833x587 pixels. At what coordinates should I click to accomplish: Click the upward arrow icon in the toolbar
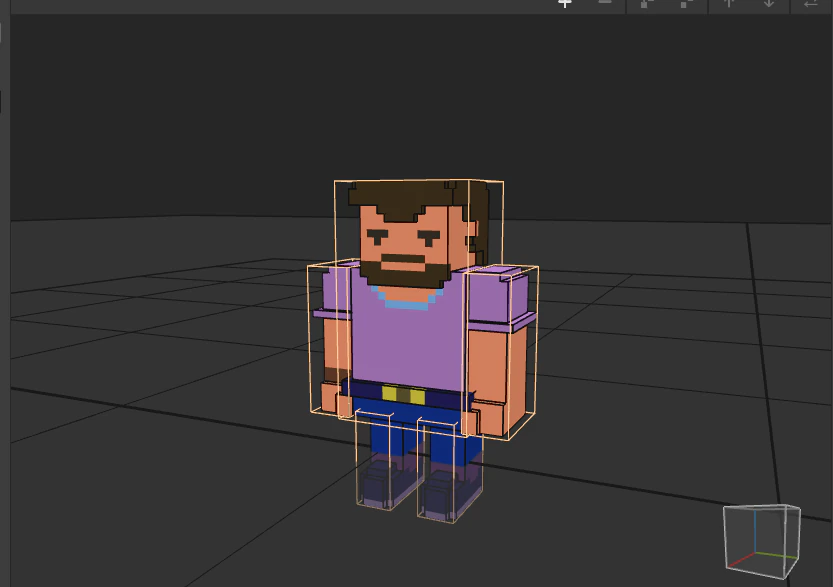(x=729, y=4)
